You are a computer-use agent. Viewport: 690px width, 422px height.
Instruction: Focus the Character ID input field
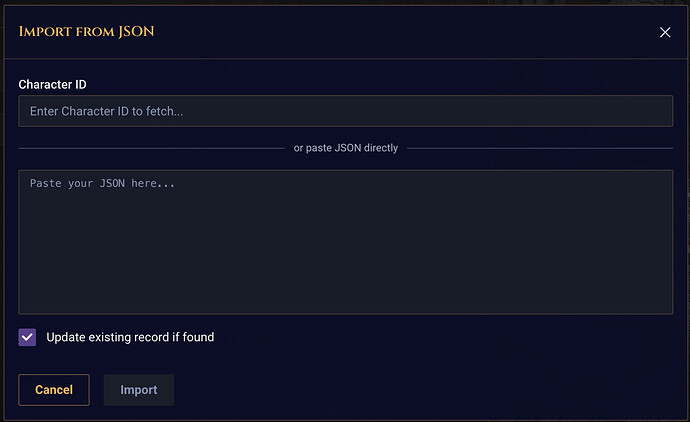345,111
